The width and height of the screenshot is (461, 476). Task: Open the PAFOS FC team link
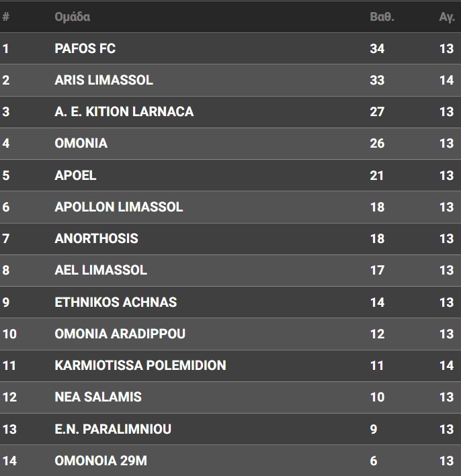click(85, 48)
